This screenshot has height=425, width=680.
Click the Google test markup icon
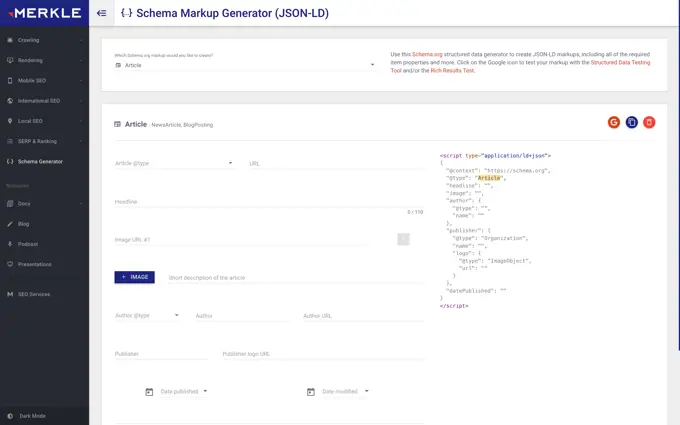coord(614,122)
